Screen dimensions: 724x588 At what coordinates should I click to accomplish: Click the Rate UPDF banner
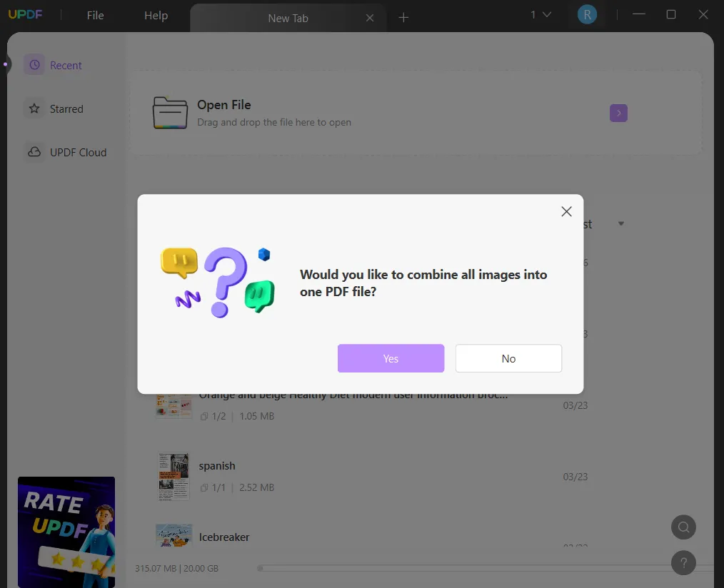[x=66, y=532]
